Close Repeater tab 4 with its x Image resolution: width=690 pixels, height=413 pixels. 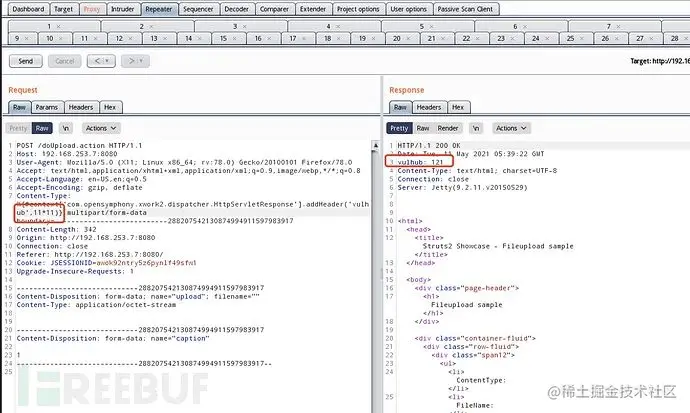click(x=338, y=27)
